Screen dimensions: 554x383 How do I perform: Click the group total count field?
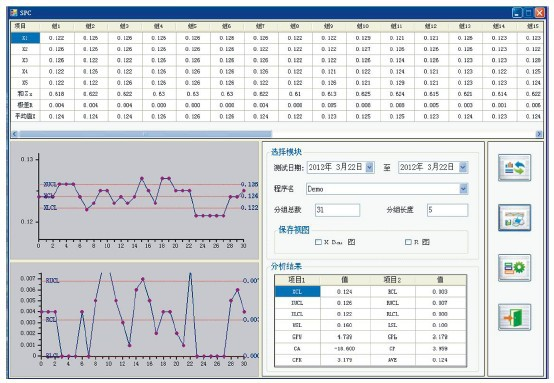(337, 210)
